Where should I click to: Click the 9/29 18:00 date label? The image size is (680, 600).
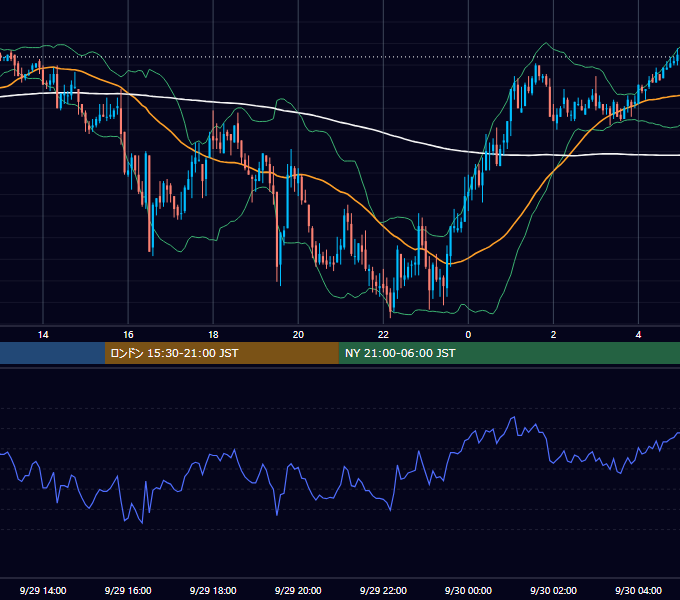(x=213, y=590)
